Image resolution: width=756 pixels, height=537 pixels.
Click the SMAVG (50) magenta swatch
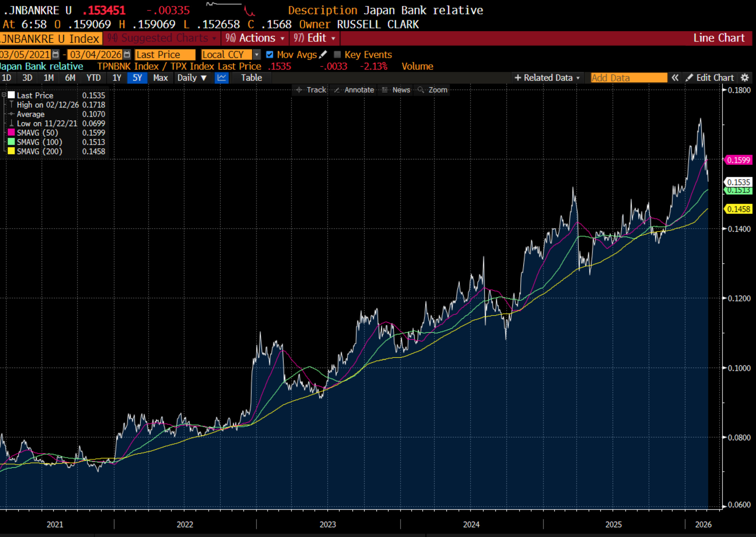coord(11,133)
